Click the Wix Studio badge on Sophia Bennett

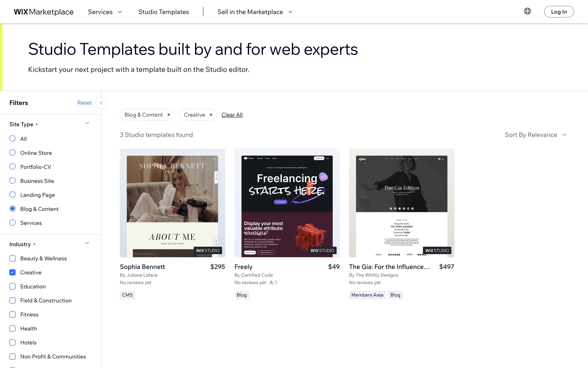point(208,251)
